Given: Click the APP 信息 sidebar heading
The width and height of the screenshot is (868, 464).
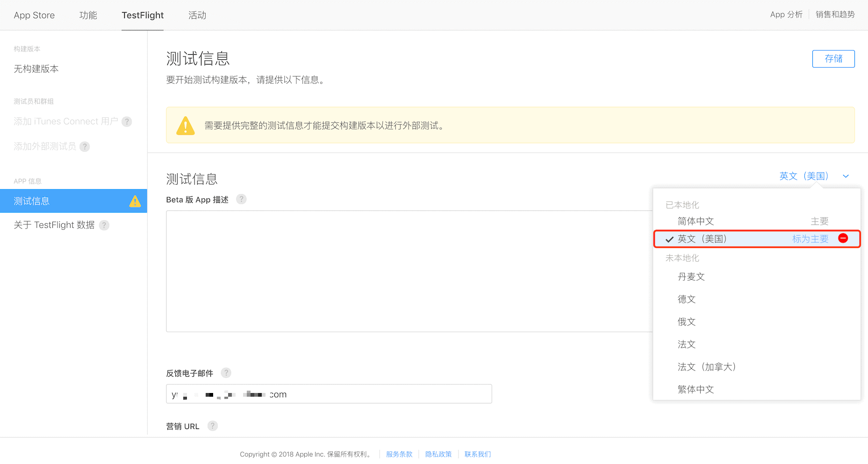Looking at the screenshot, I should [x=28, y=181].
